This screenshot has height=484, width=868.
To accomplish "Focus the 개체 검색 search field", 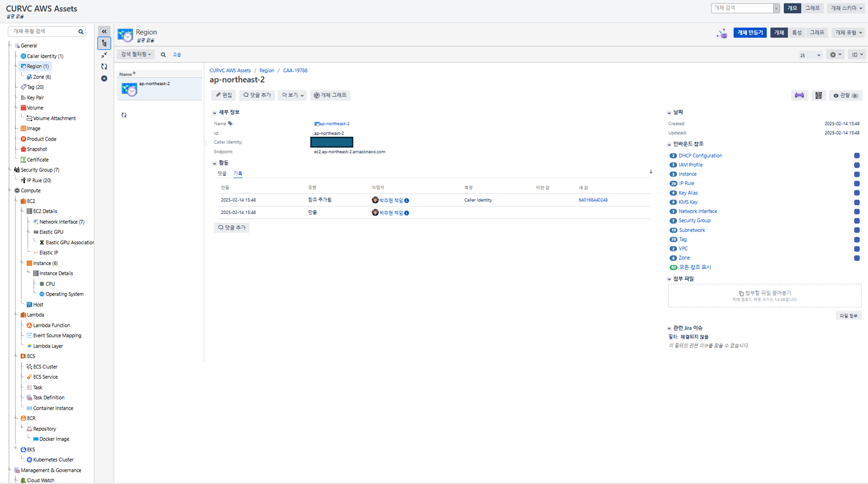I will pos(742,8).
